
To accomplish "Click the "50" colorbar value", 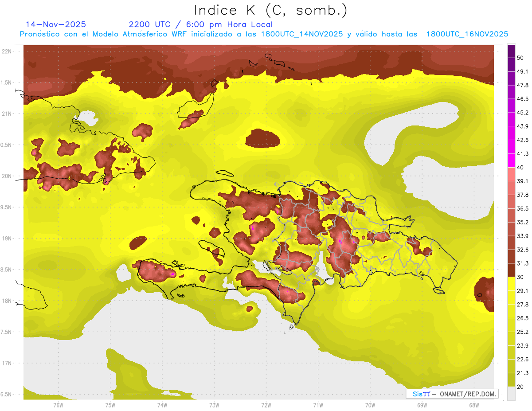I will coord(521,58).
